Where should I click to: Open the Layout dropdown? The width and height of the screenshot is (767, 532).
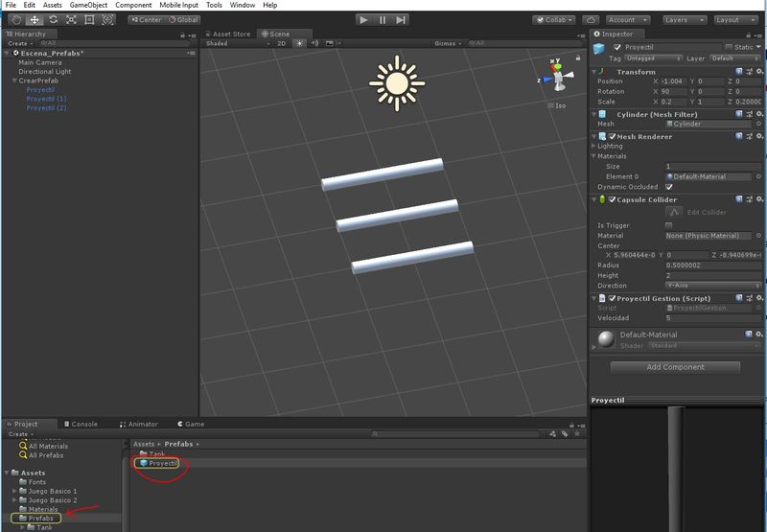click(735, 20)
